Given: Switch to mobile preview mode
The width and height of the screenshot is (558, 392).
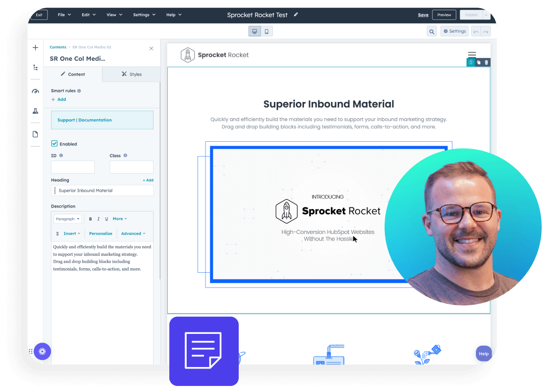Looking at the screenshot, I should tap(266, 31).
